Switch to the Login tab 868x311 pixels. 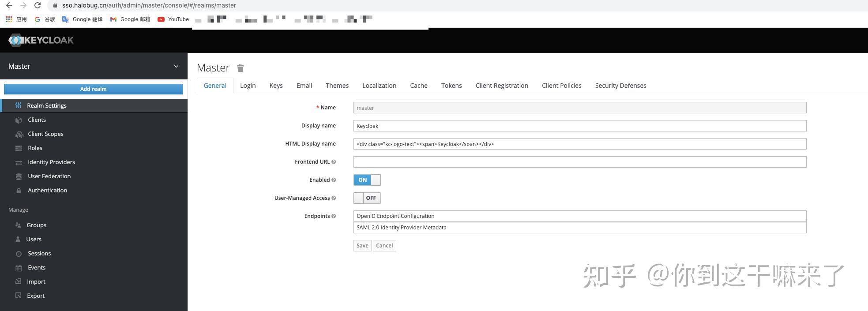(248, 86)
